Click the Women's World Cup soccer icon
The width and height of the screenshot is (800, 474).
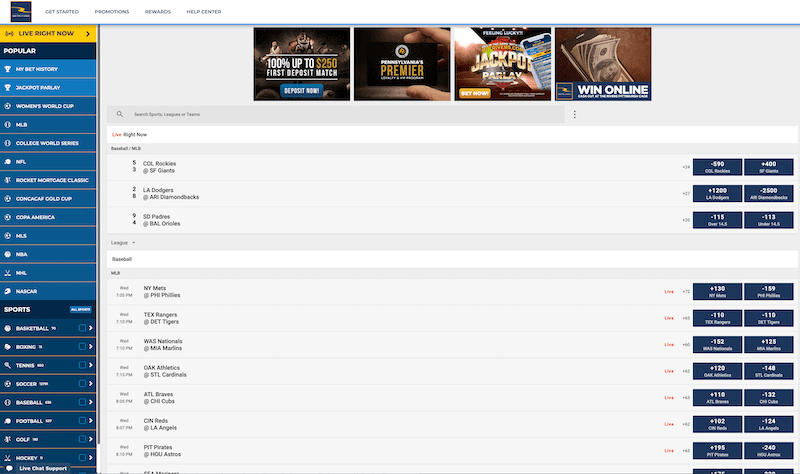pyautogui.click(x=8, y=106)
